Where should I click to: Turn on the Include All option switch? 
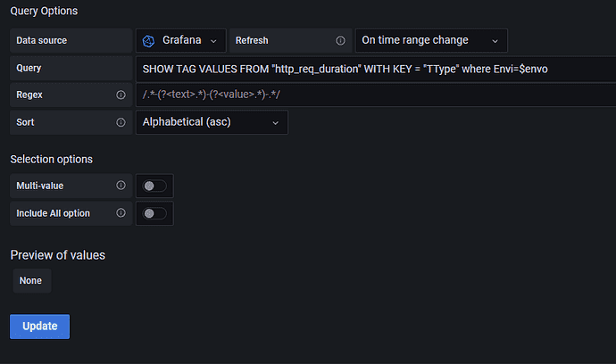[154, 213]
